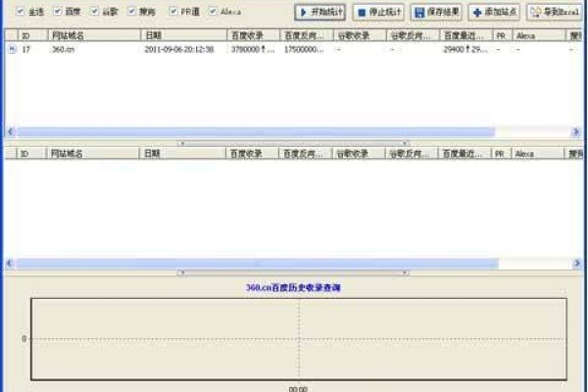Select the ID 17 cell
The height and width of the screenshot is (392, 588).
(x=25, y=49)
